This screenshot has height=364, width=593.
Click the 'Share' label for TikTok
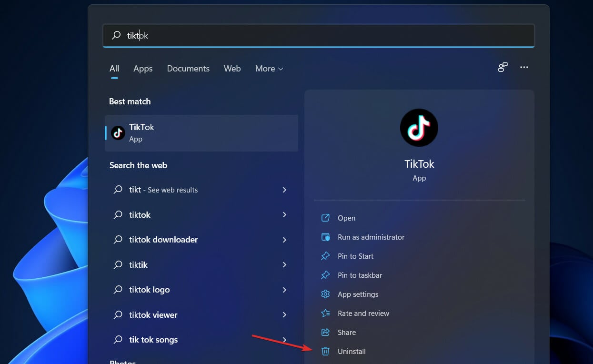pyautogui.click(x=347, y=332)
